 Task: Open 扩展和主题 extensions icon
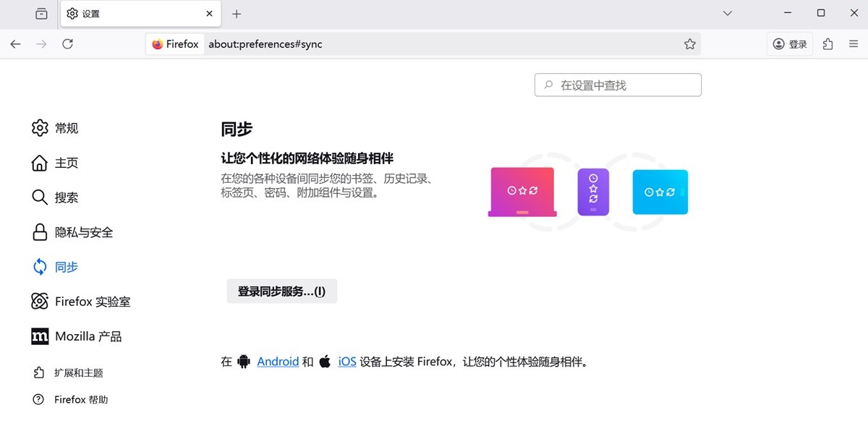[x=40, y=373]
